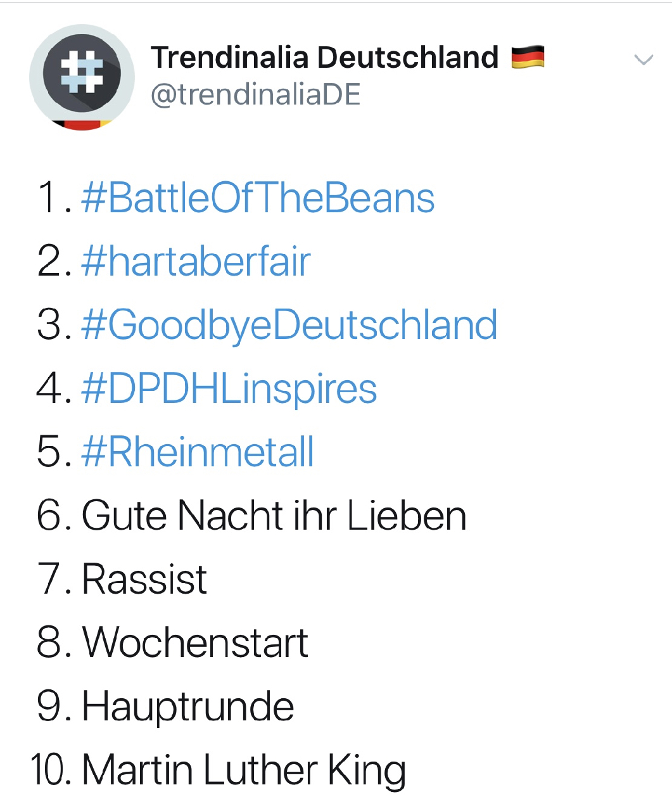This screenshot has height=811, width=672.
Task: Click the 'Martin Luther King' trend entry
Action: point(244,771)
